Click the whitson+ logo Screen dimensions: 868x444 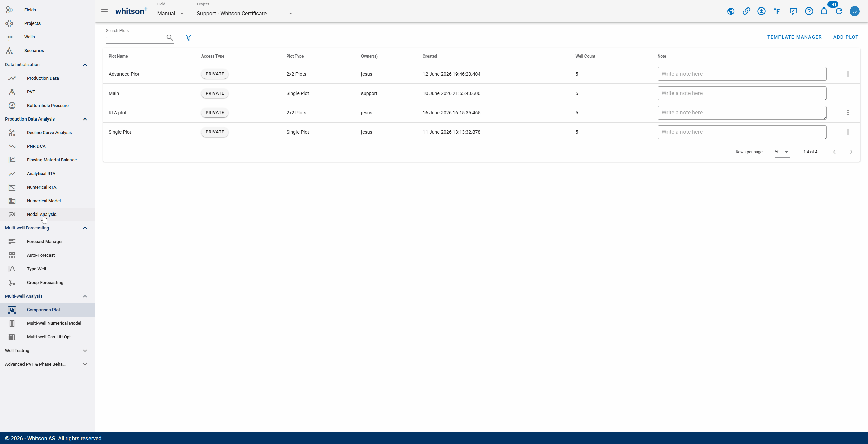[131, 11]
